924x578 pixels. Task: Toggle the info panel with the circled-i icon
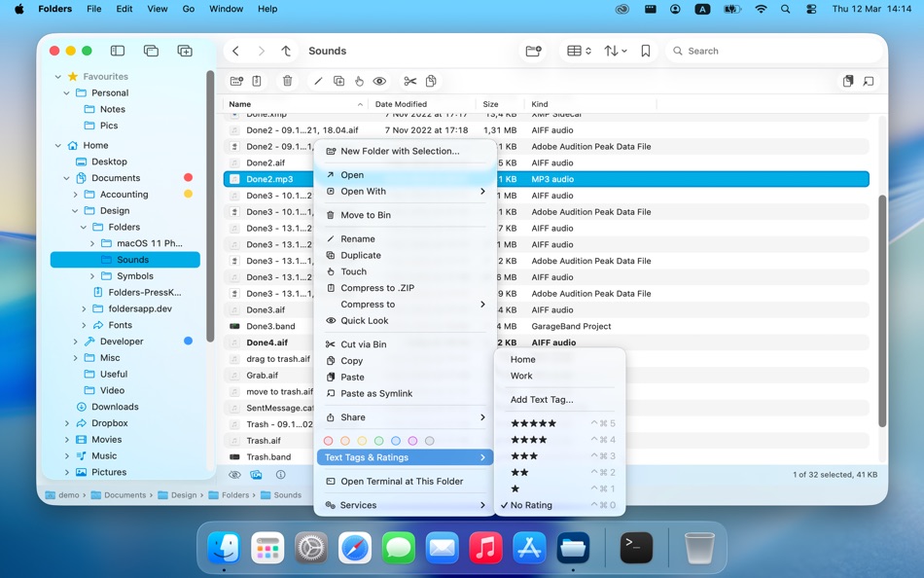coord(280,475)
